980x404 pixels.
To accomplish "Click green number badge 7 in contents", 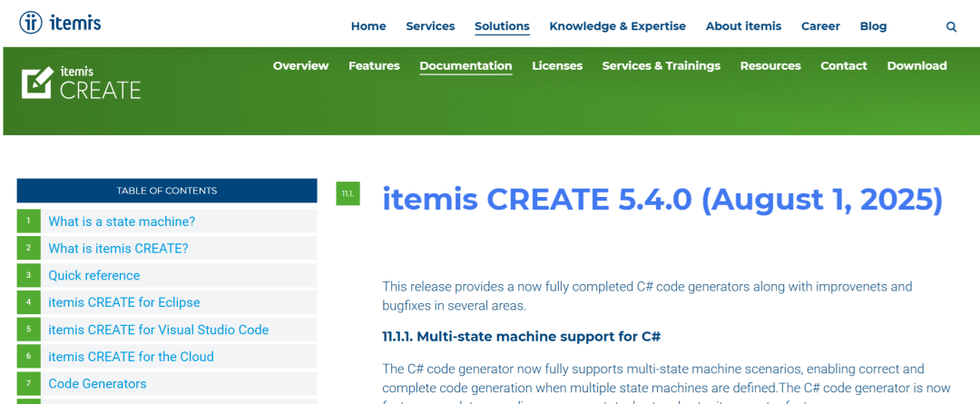I will (x=29, y=383).
